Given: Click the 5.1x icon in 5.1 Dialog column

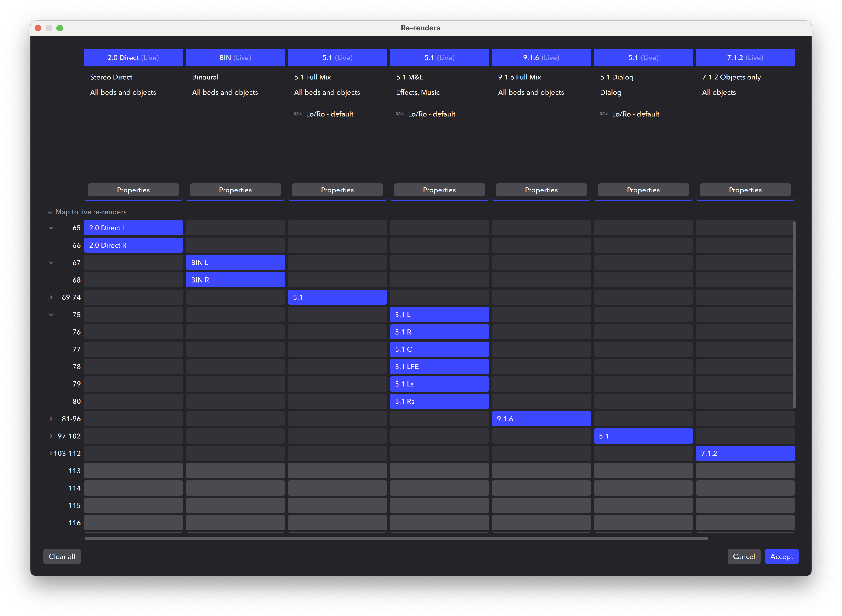Looking at the screenshot, I should point(604,114).
